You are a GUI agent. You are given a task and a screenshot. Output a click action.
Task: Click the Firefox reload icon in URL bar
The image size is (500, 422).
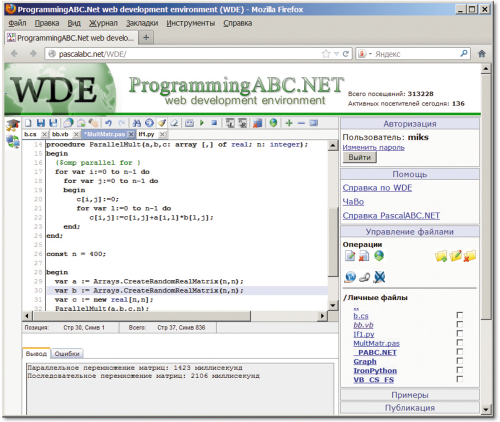(x=346, y=54)
